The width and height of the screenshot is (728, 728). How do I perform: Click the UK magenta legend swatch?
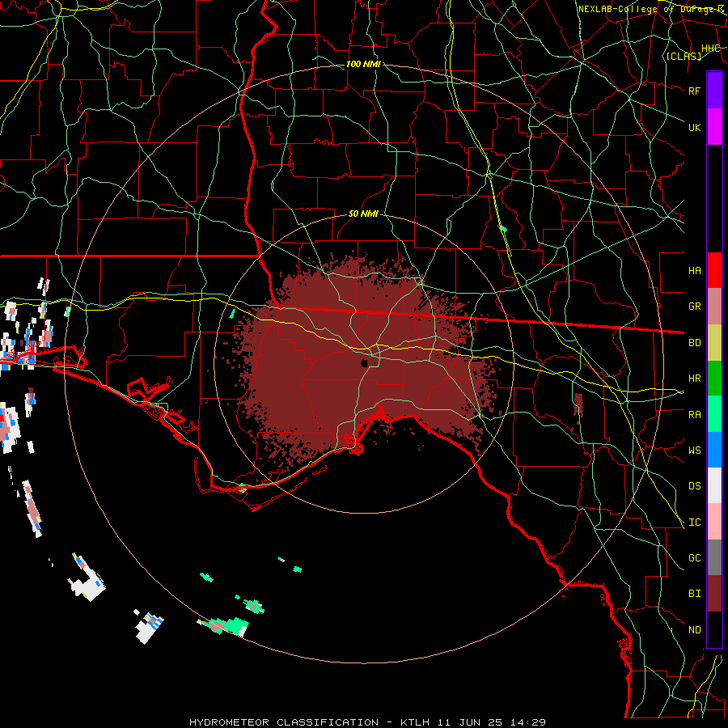(714, 127)
